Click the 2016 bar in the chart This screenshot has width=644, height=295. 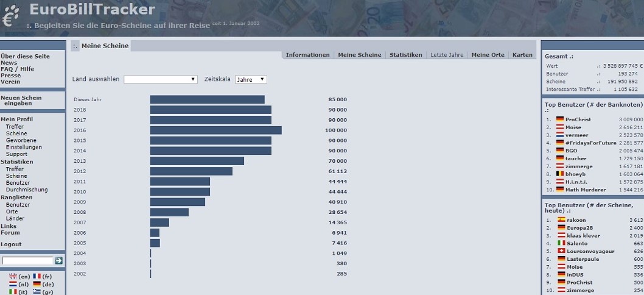click(215, 130)
